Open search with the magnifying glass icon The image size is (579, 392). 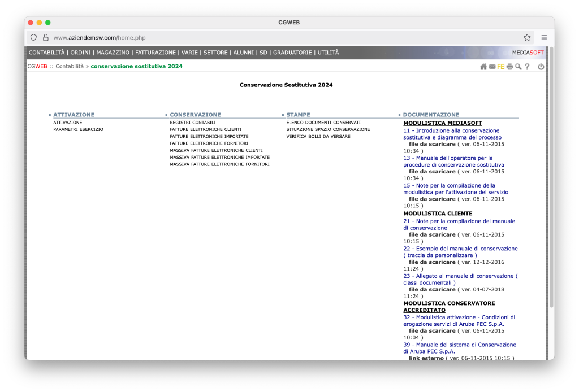(518, 67)
